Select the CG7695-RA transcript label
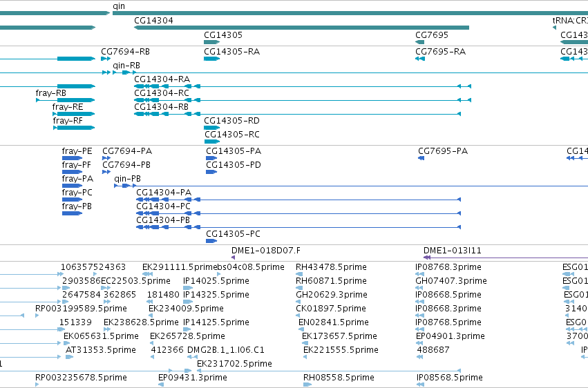 [440, 52]
